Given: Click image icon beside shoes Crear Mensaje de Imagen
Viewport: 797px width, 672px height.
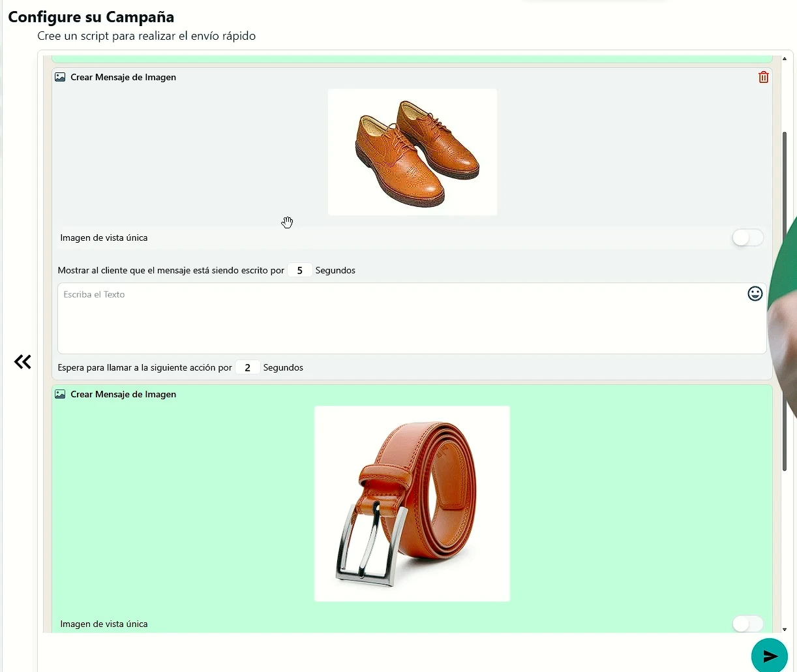Looking at the screenshot, I should point(60,77).
